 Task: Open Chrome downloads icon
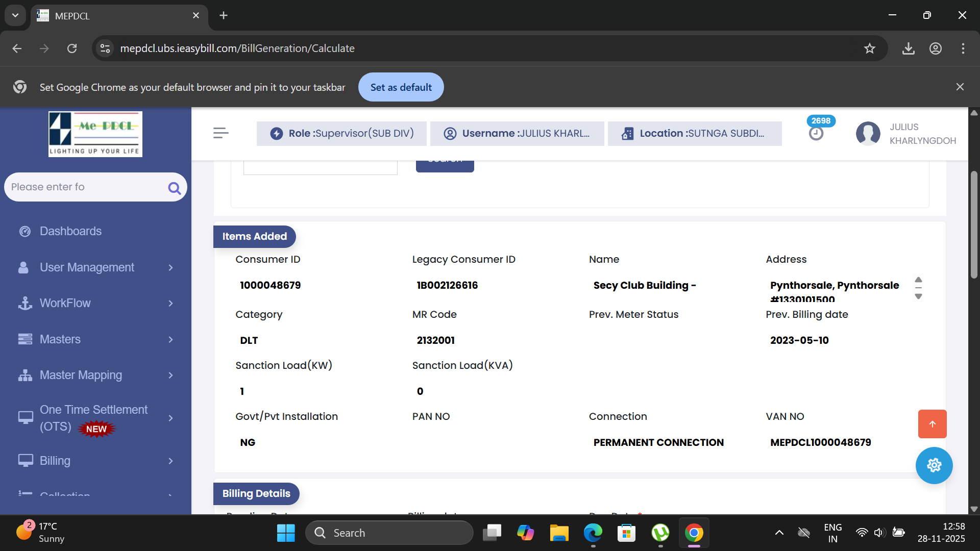pyautogui.click(x=908, y=48)
